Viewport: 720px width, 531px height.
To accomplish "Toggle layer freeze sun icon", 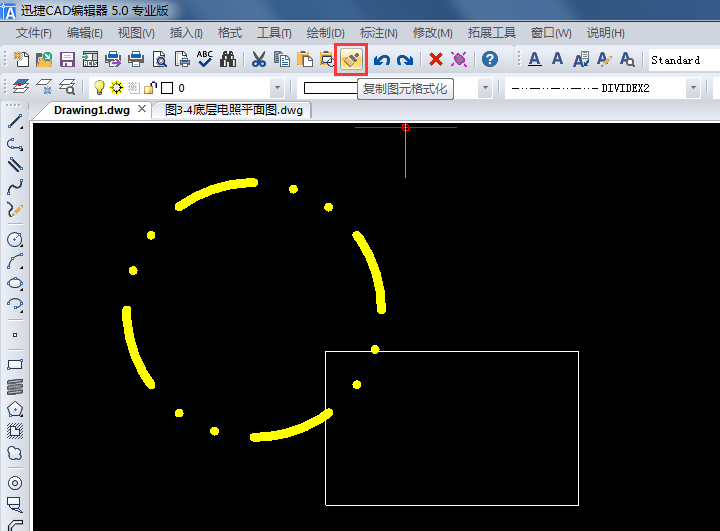I will click(116, 87).
